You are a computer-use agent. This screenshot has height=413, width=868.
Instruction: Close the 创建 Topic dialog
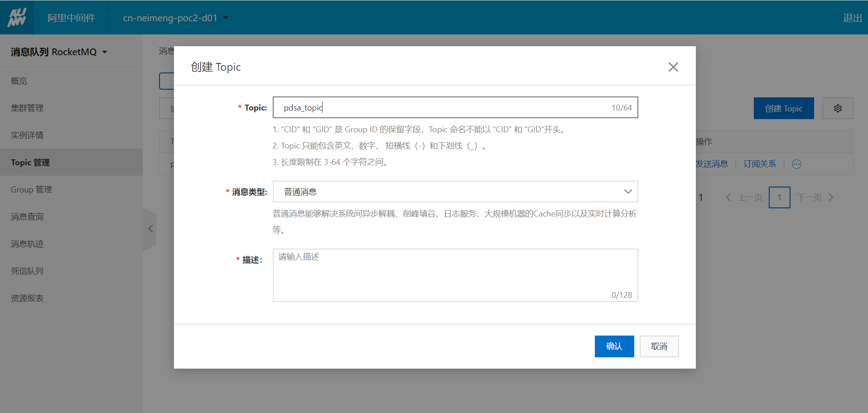click(673, 67)
